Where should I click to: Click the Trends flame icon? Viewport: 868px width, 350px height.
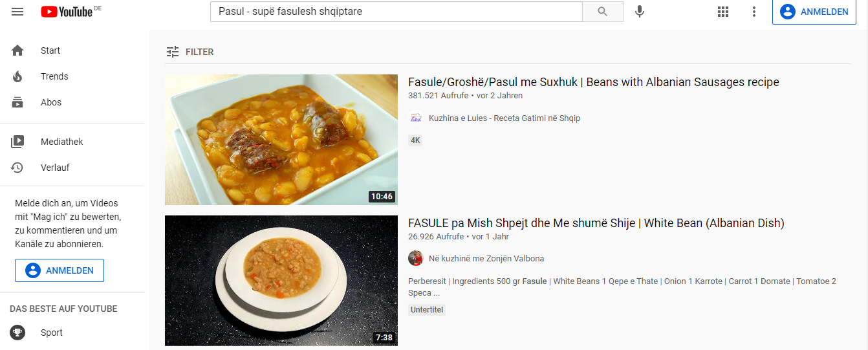(17, 76)
